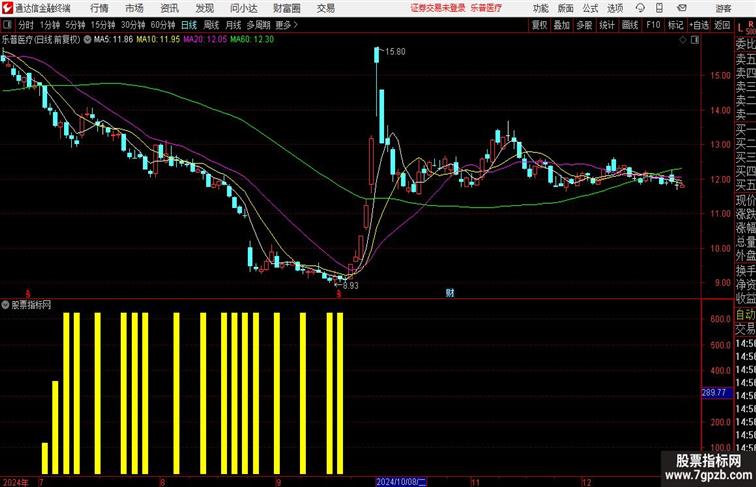Image resolution: width=756 pixels, height=487 pixels.
Task: Click the MA10: 11.95 indicator value
Action: [158, 40]
